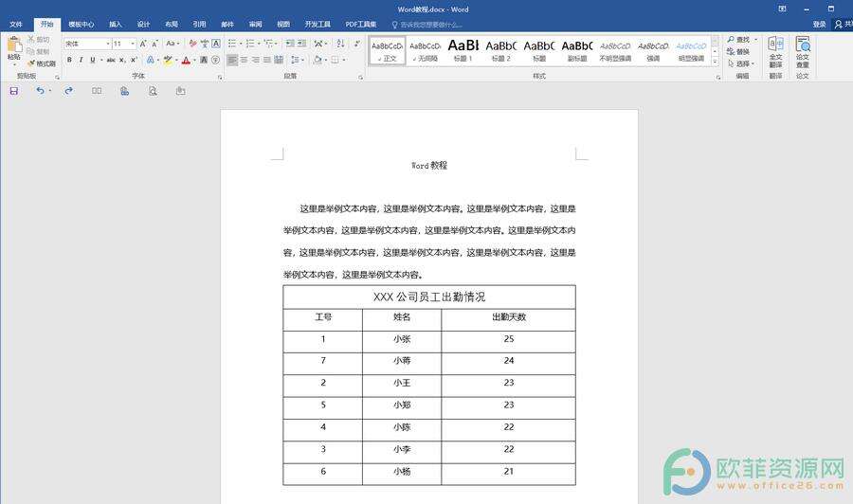Apply the 标题 2 heading style

(501, 51)
